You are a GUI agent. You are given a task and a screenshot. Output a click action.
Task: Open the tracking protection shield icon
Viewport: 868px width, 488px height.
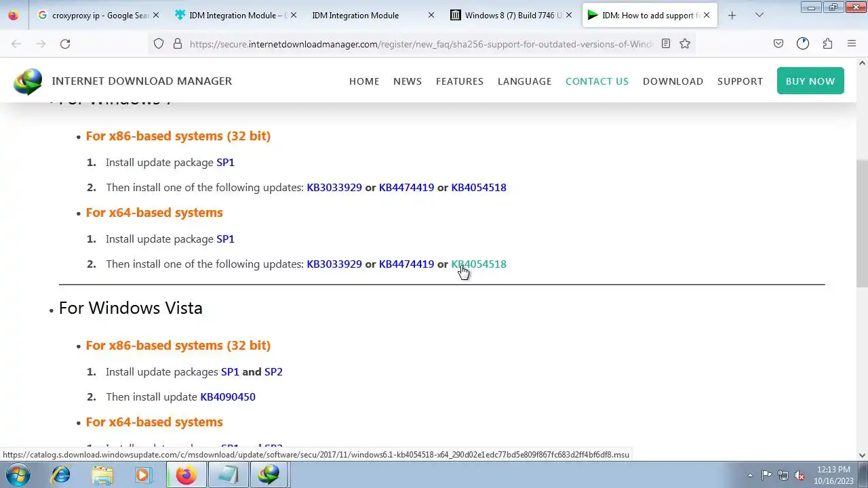[x=159, y=43]
